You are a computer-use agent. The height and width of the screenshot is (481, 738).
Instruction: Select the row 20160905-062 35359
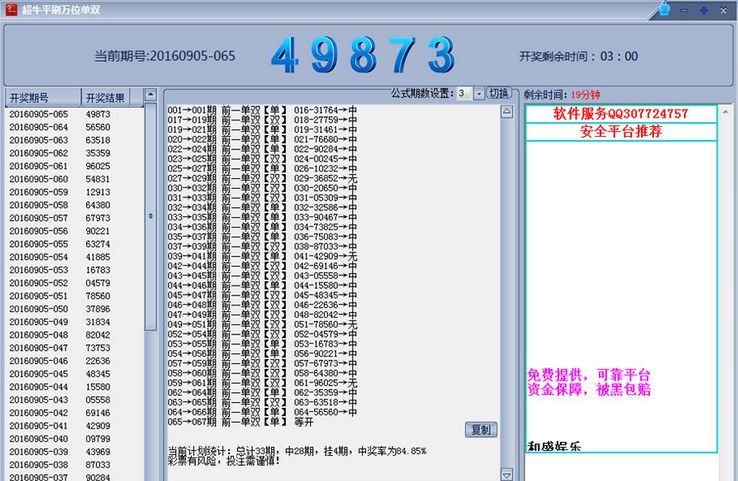[x=74, y=153]
